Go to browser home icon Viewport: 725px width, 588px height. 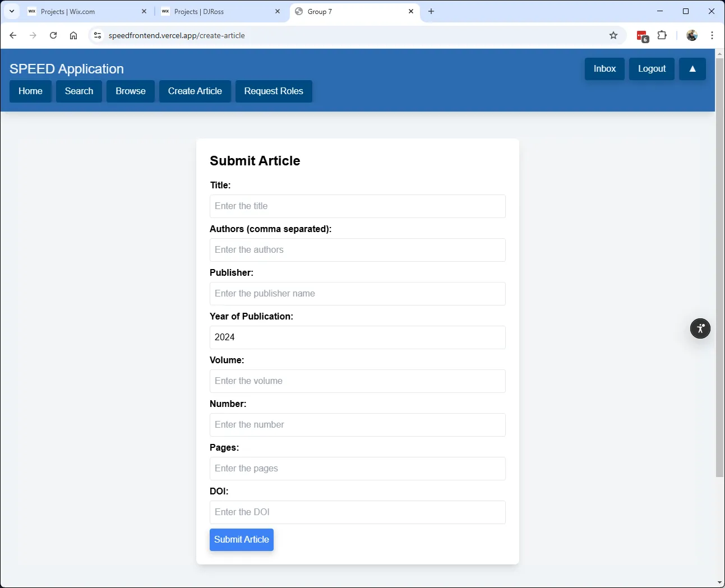(x=73, y=35)
